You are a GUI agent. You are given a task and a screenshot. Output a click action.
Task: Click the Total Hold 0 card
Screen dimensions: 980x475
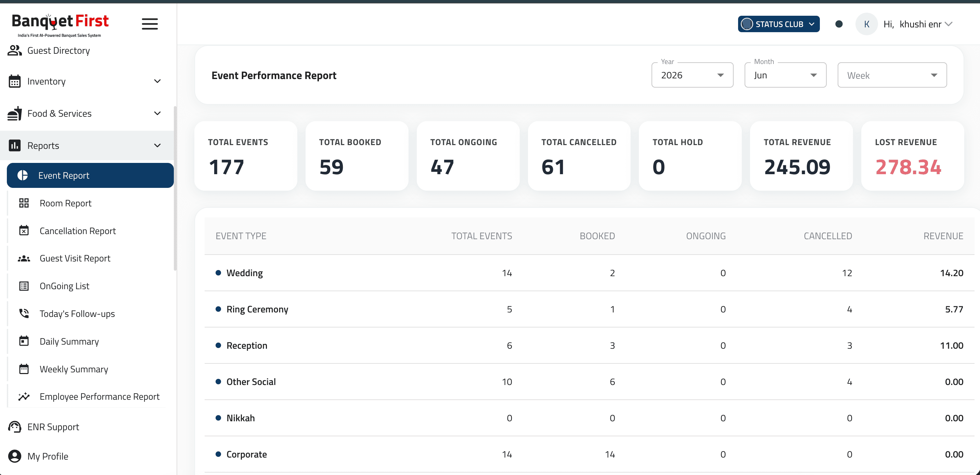pos(690,156)
